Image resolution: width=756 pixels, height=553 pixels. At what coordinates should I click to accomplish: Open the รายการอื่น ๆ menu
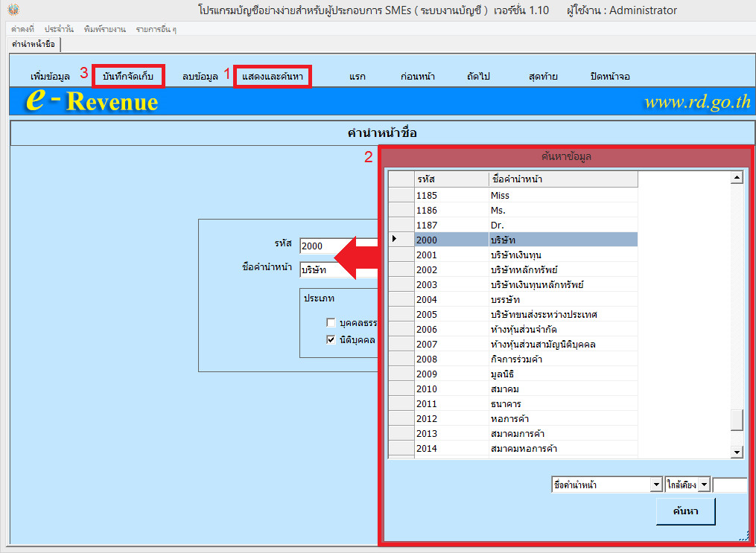pos(156,29)
